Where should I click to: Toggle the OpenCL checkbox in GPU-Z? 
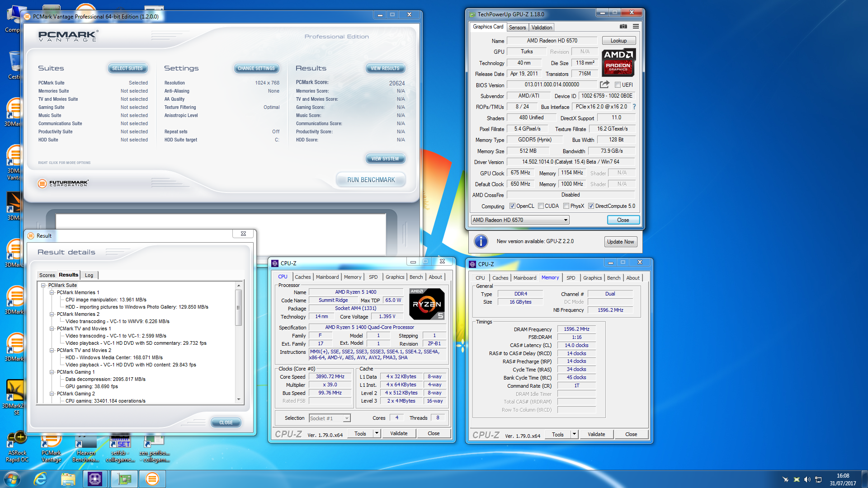[x=512, y=206]
